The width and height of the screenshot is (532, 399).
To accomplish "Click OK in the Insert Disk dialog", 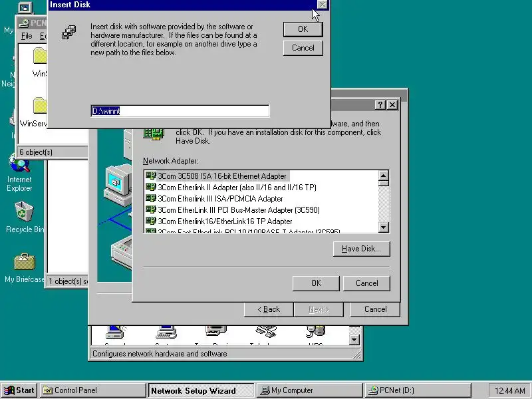I will click(303, 29).
